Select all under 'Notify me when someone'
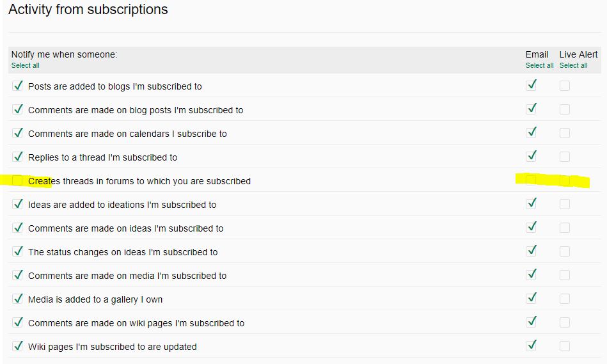 point(25,65)
